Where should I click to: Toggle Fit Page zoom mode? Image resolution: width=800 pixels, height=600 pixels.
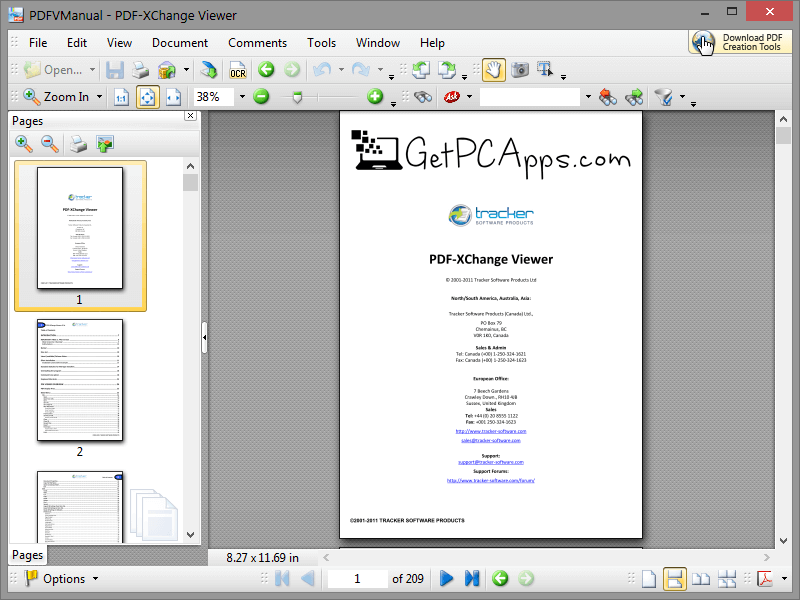[147, 97]
